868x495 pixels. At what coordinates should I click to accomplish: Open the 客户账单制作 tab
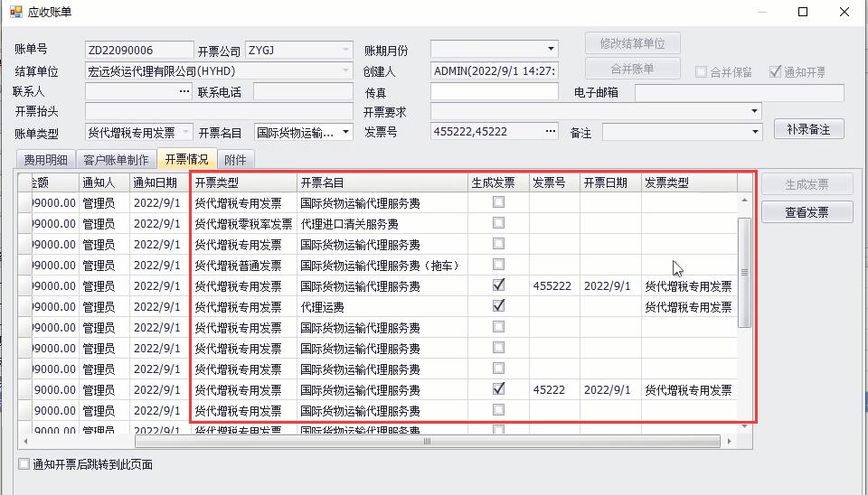(114, 160)
